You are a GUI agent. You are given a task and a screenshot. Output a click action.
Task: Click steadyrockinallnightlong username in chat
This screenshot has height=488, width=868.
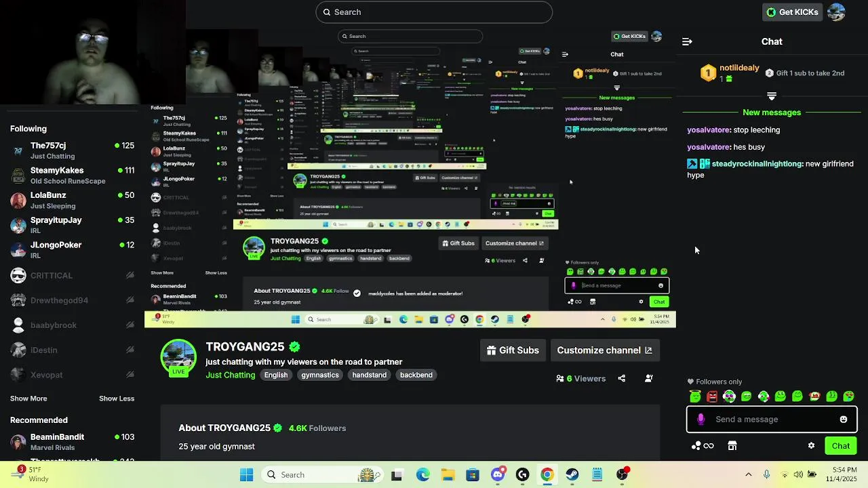point(757,164)
